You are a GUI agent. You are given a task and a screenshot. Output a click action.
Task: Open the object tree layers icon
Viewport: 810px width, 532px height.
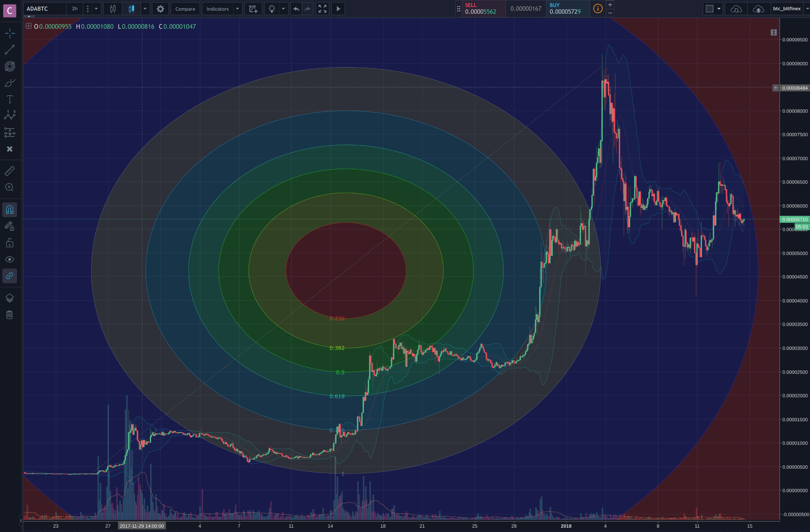pos(9,298)
